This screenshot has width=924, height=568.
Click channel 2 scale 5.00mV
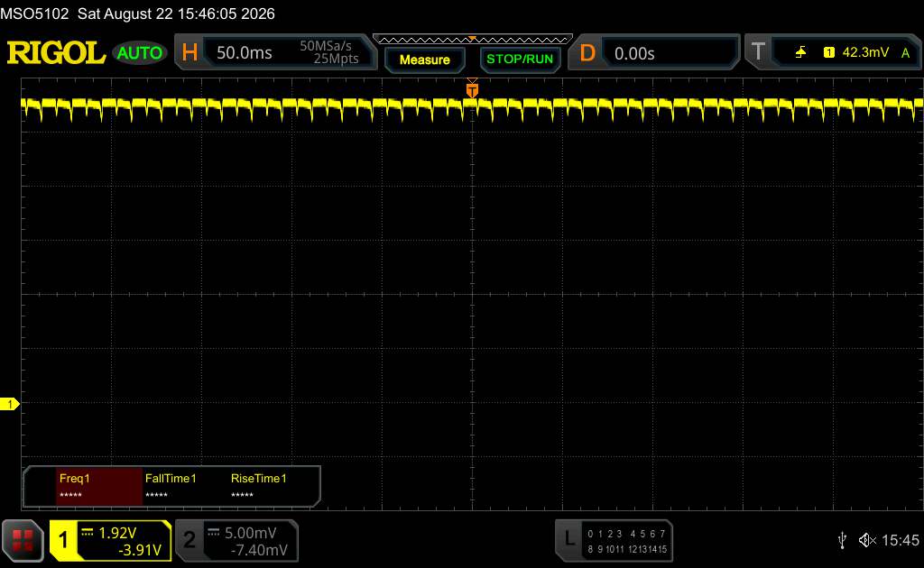pos(251,533)
